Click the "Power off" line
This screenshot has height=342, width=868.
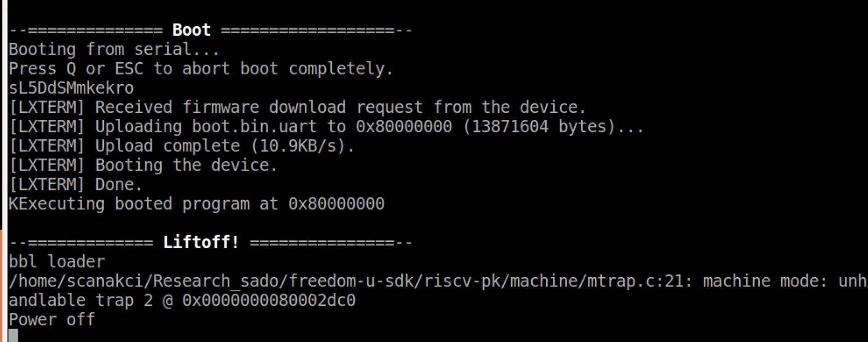click(x=52, y=319)
